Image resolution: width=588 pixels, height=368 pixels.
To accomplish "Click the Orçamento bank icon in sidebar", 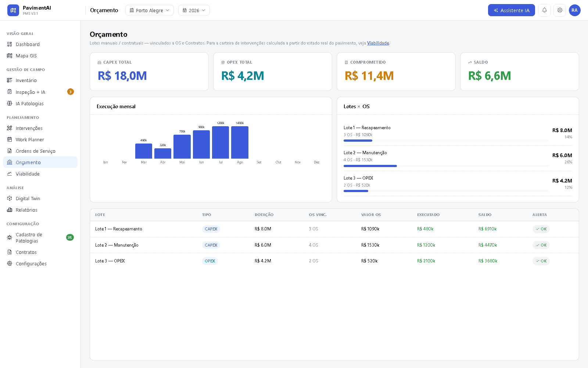I will [10, 162].
